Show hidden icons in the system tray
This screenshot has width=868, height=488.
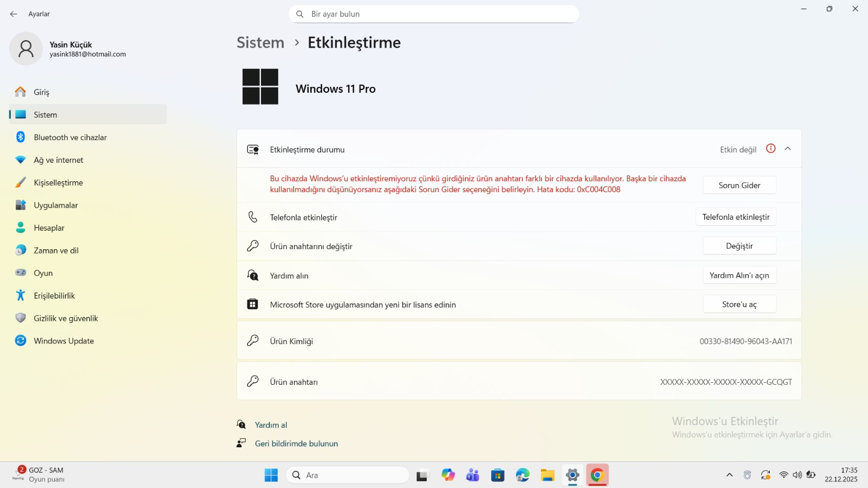[x=730, y=475]
